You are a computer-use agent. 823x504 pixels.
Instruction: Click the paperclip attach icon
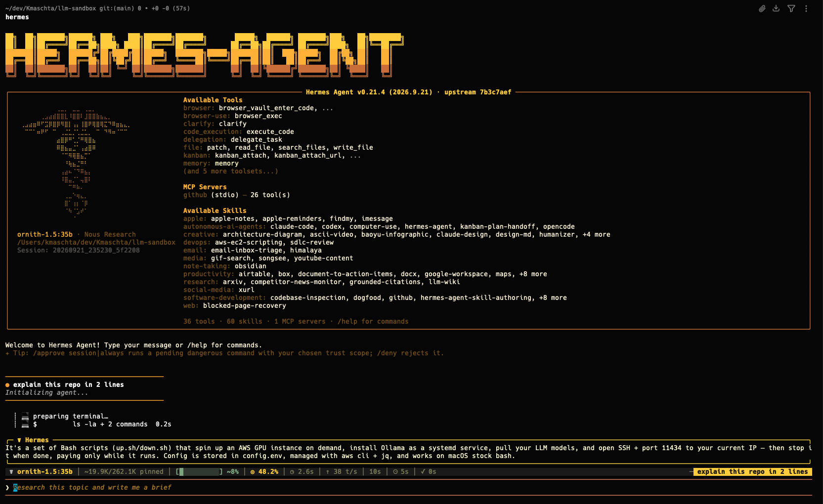coord(762,8)
